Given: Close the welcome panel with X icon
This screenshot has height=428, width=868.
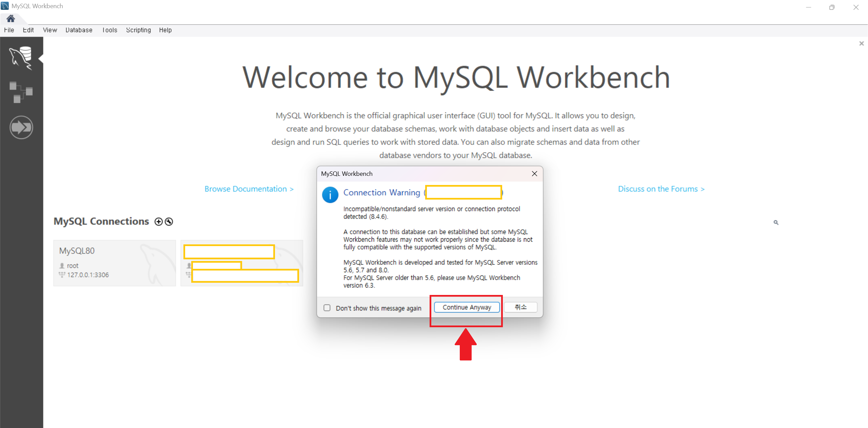Looking at the screenshot, I should pos(861,43).
